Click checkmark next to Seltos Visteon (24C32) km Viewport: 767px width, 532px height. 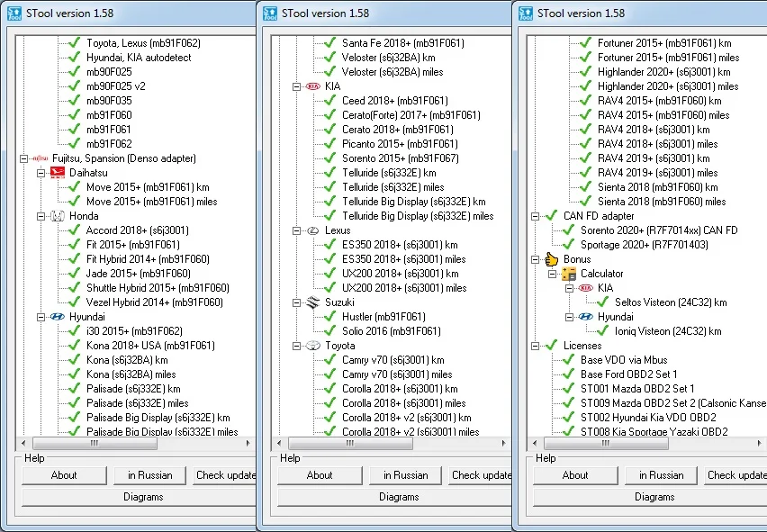click(x=602, y=302)
